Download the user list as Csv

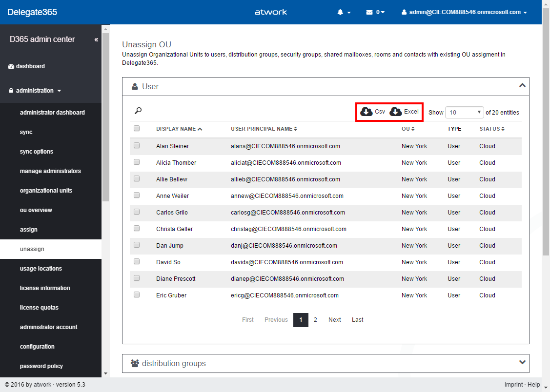pos(373,112)
